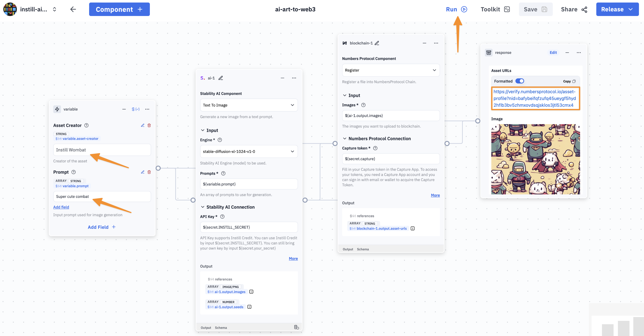The width and height of the screenshot is (644, 336).
Task: Click the Schema tab on blockchain-1
Action: coord(363,249)
